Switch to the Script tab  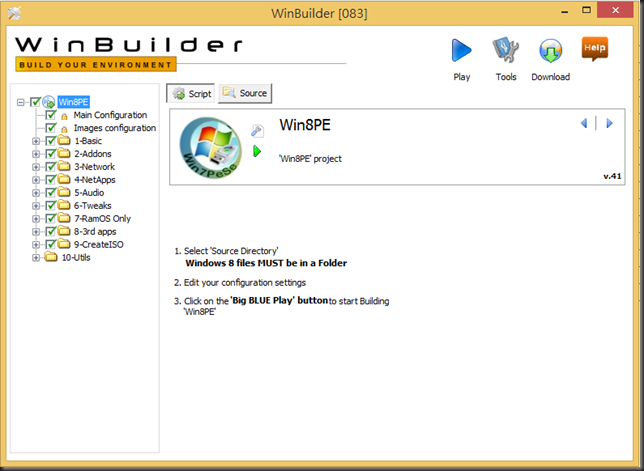[x=191, y=94]
